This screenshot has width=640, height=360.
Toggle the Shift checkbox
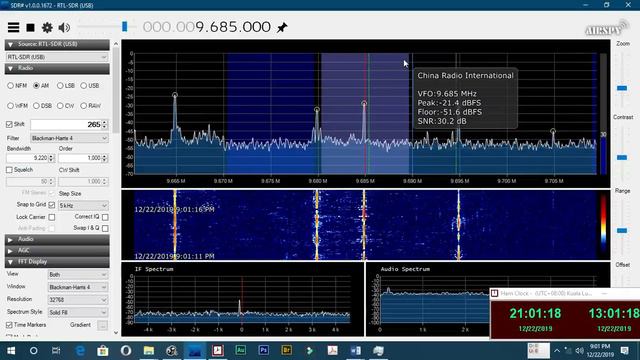[x=9, y=124]
